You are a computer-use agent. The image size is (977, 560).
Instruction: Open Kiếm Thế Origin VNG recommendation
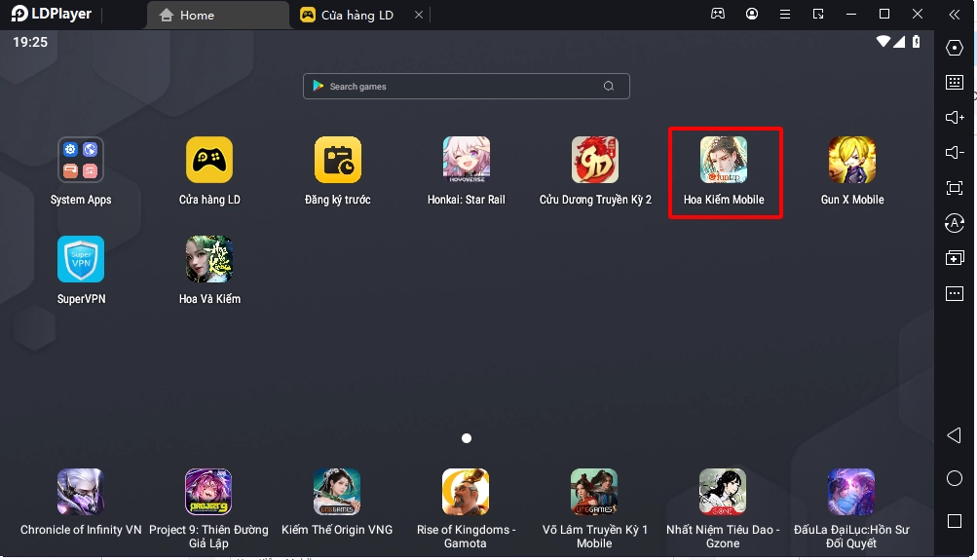337,492
